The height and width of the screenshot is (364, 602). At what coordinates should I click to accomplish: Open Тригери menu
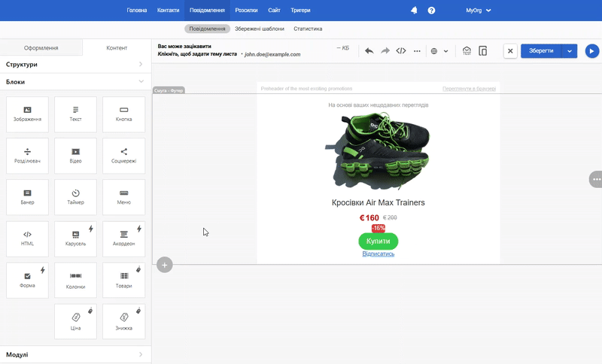300,11
